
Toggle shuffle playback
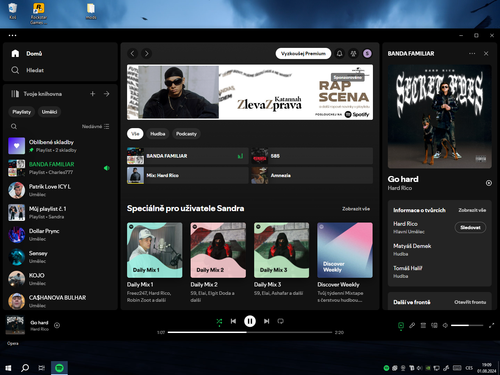coord(219,321)
